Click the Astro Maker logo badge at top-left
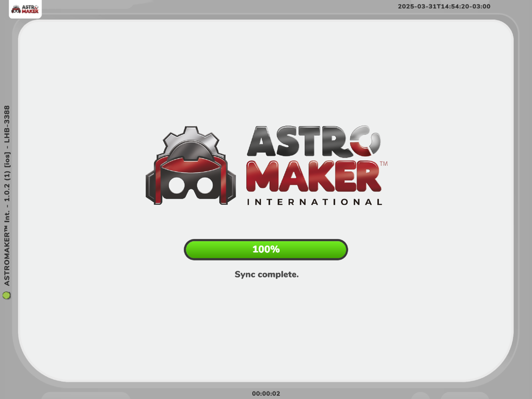Image resolution: width=532 pixels, height=399 pixels. [25, 9]
